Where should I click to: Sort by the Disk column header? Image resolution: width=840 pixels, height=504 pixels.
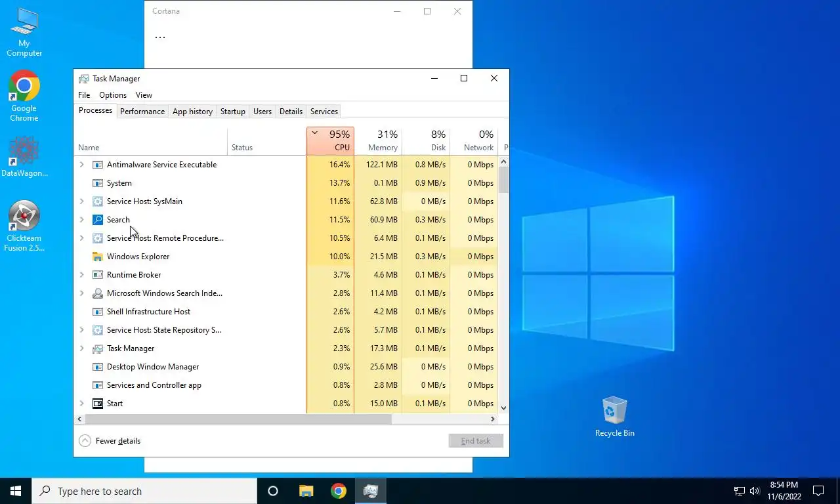click(426, 141)
